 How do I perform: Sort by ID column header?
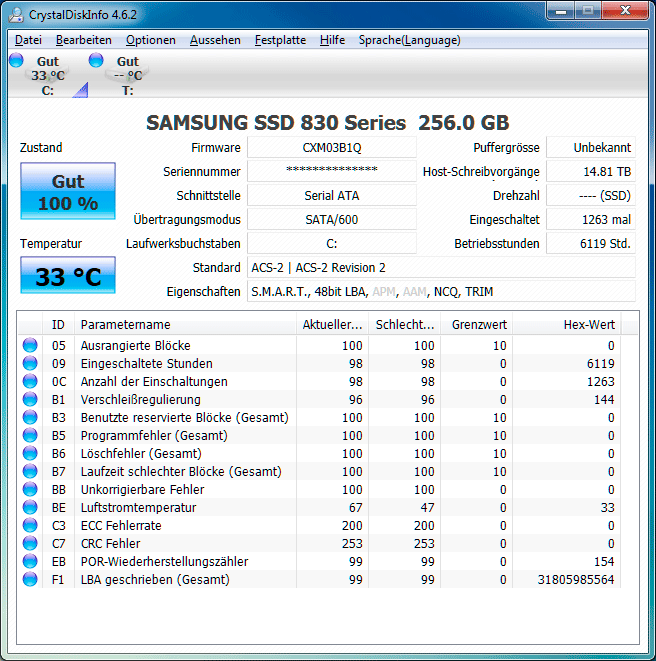tap(58, 325)
